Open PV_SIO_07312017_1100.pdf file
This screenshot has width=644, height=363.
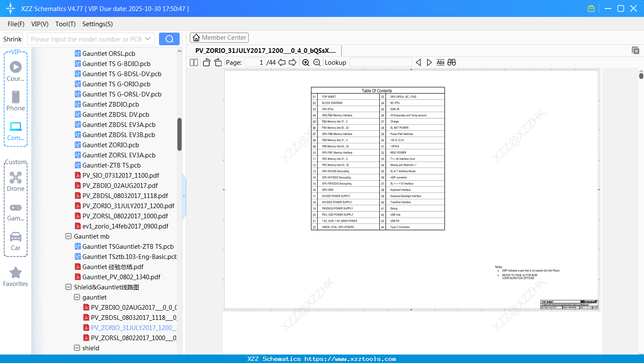121,176
